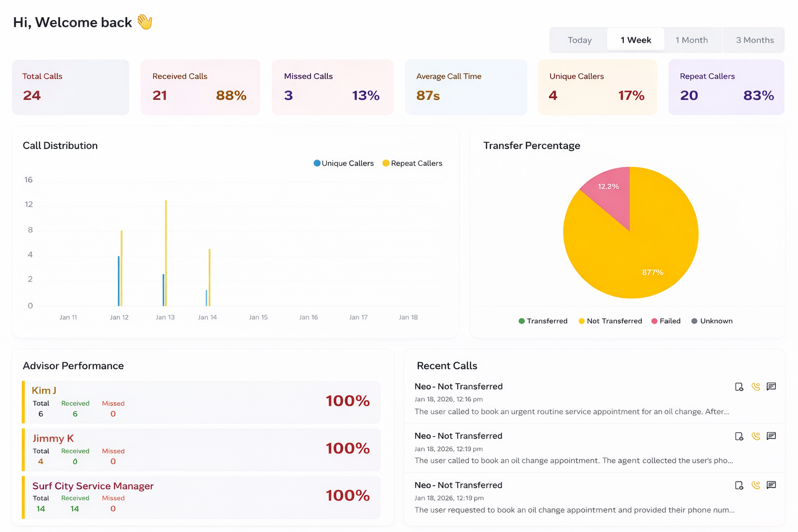Image resolution: width=798 pixels, height=532 pixels.
Task: Click phone icon on the third recent call
Action: coord(755,485)
